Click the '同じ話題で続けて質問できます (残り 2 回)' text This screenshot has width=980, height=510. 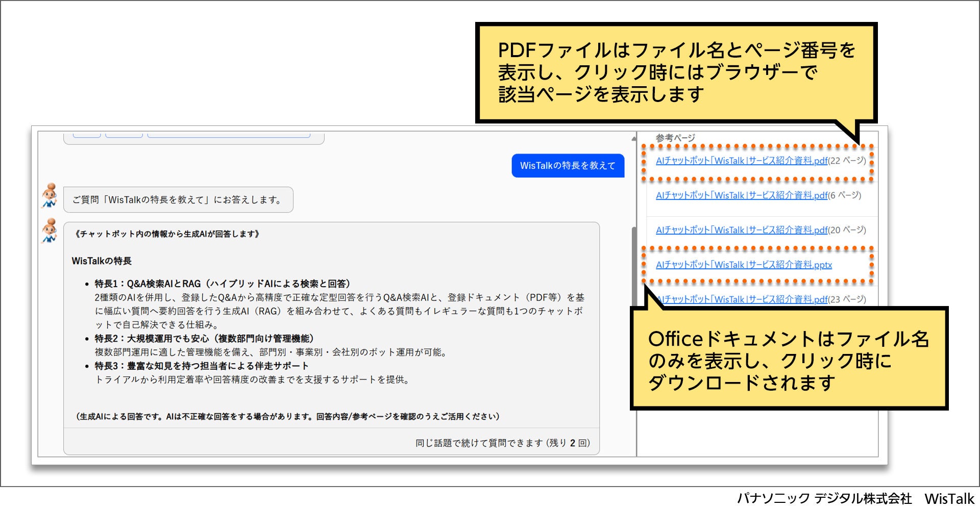502,443
